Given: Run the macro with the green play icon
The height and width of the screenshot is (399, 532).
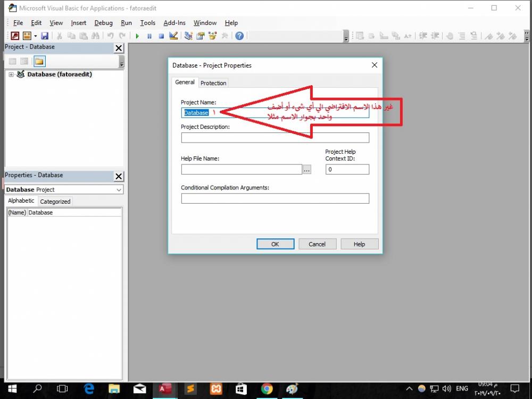Looking at the screenshot, I should (x=137, y=36).
